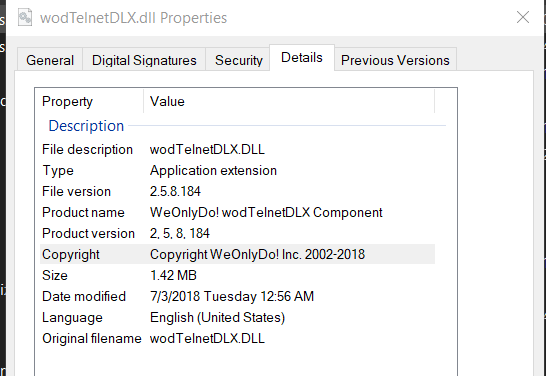546x376 pixels.
Task: Select the Original filename row
Action: (x=237, y=338)
